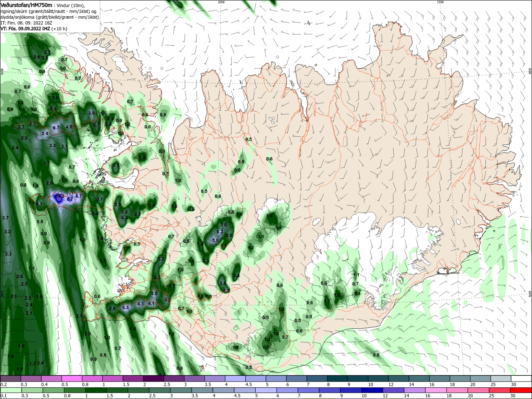Pick bright pink 0.5 swatch in upper legend

(72, 379)
